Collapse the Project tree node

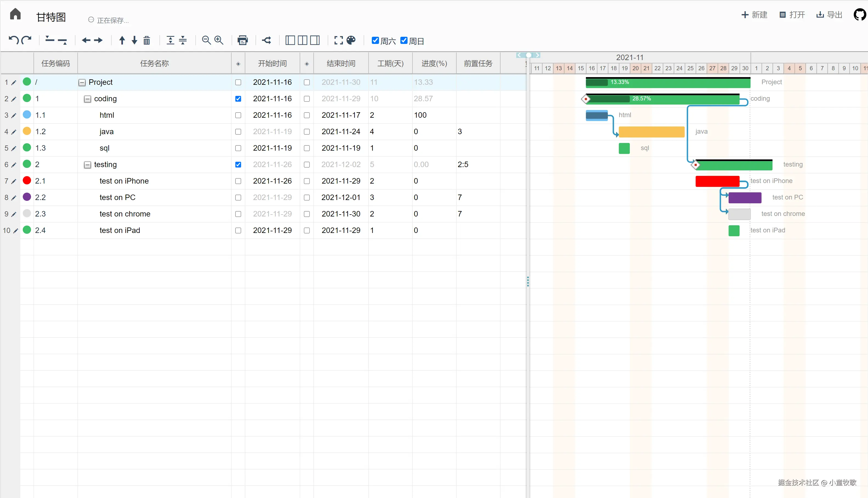[82, 82]
